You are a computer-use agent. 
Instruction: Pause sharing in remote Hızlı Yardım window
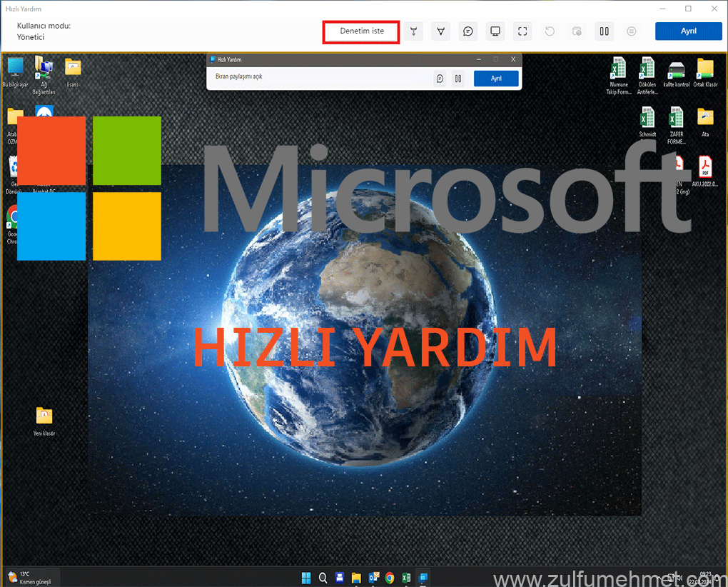(x=458, y=79)
